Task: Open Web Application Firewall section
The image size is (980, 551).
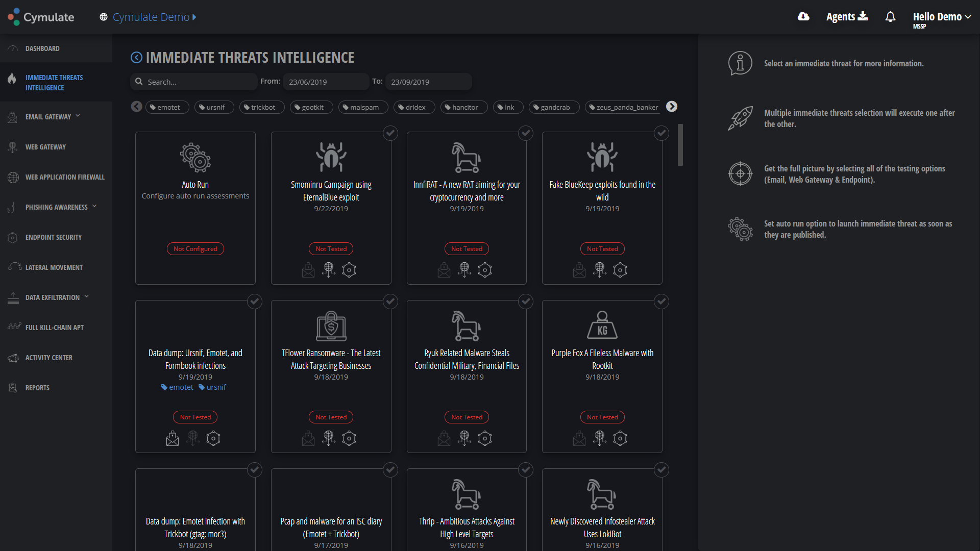Action: [x=56, y=177]
